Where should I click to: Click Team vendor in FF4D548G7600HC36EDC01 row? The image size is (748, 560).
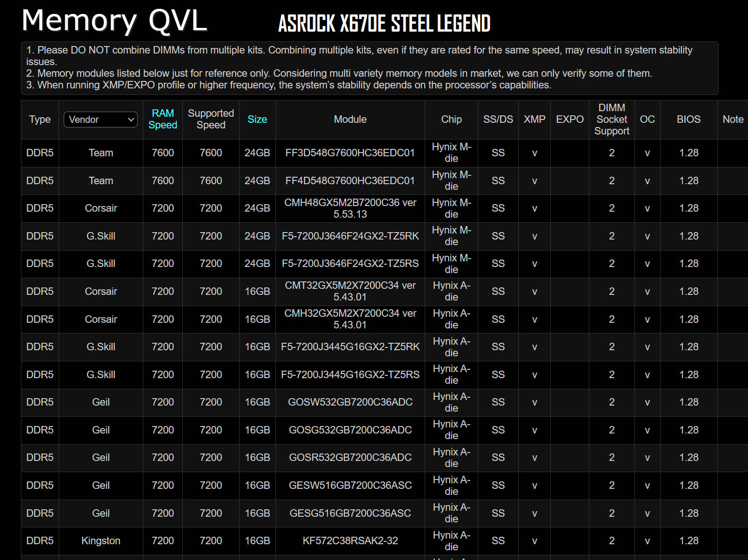point(101,181)
